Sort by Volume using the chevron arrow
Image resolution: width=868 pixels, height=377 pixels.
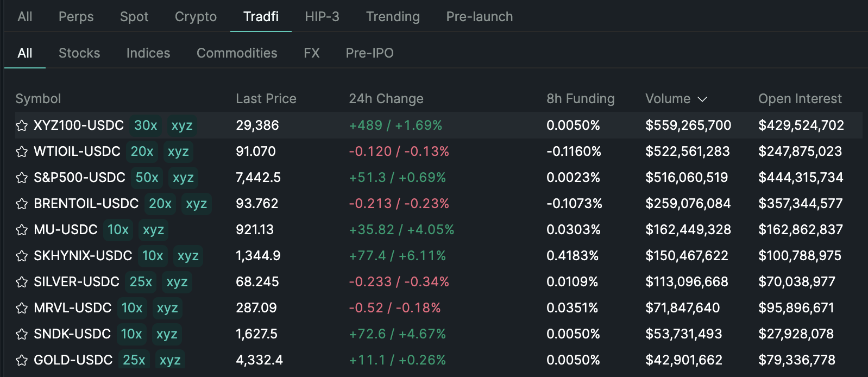pyautogui.click(x=702, y=99)
